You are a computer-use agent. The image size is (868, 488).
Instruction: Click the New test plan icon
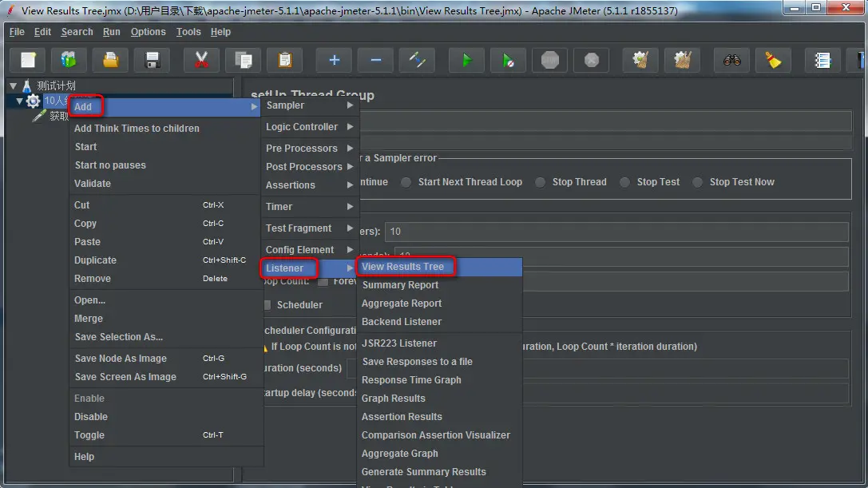click(x=28, y=60)
